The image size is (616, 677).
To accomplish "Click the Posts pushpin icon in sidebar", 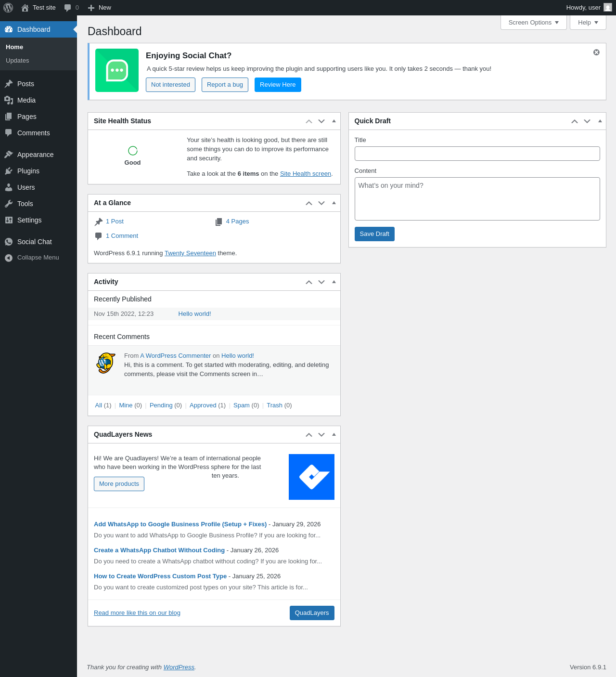I will (9, 84).
